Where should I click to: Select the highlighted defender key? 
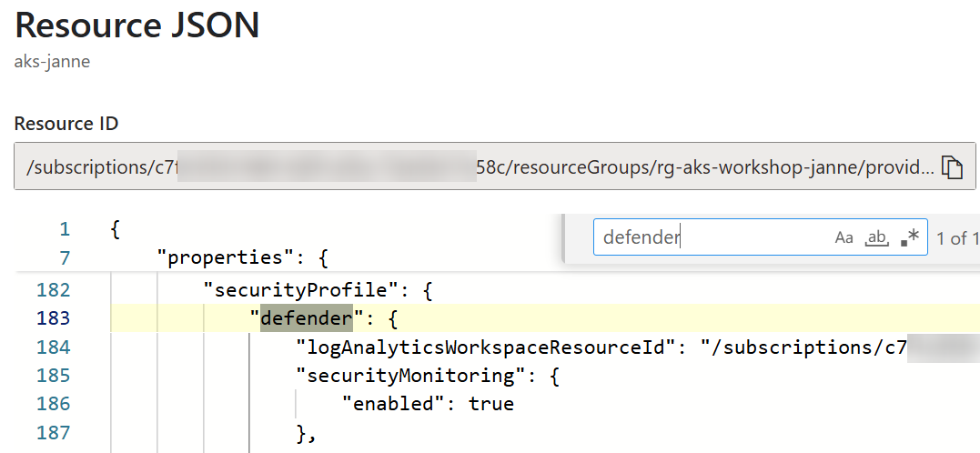(x=307, y=318)
